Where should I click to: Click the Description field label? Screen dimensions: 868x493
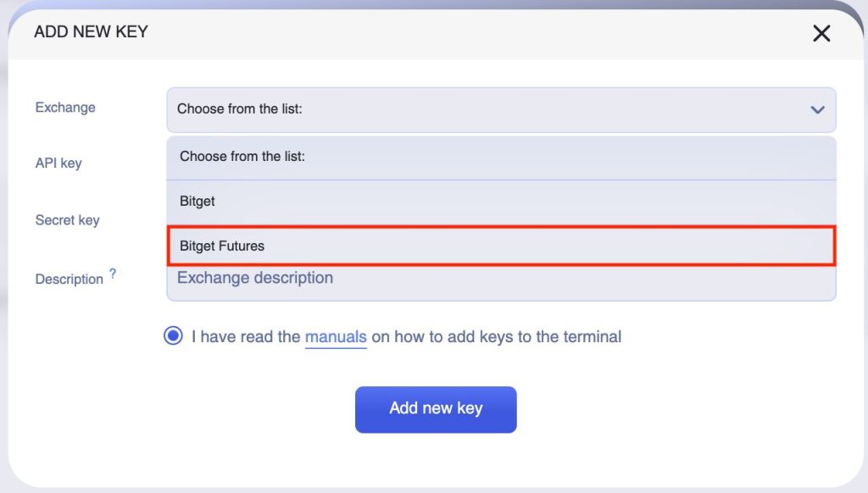pos(69,279)
